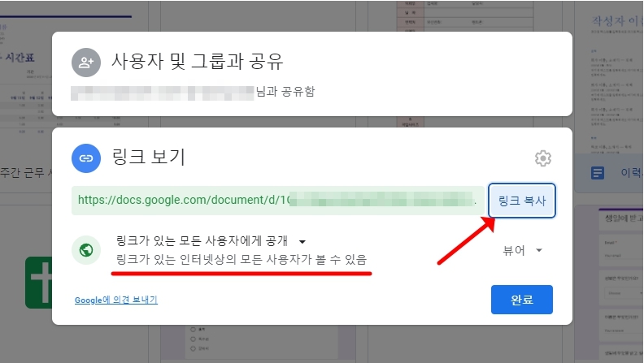The image size is (644, 363).
Task: Click the 님과 공유함 shared-with text
Action: pyautogui.click(x=285, y=91)
